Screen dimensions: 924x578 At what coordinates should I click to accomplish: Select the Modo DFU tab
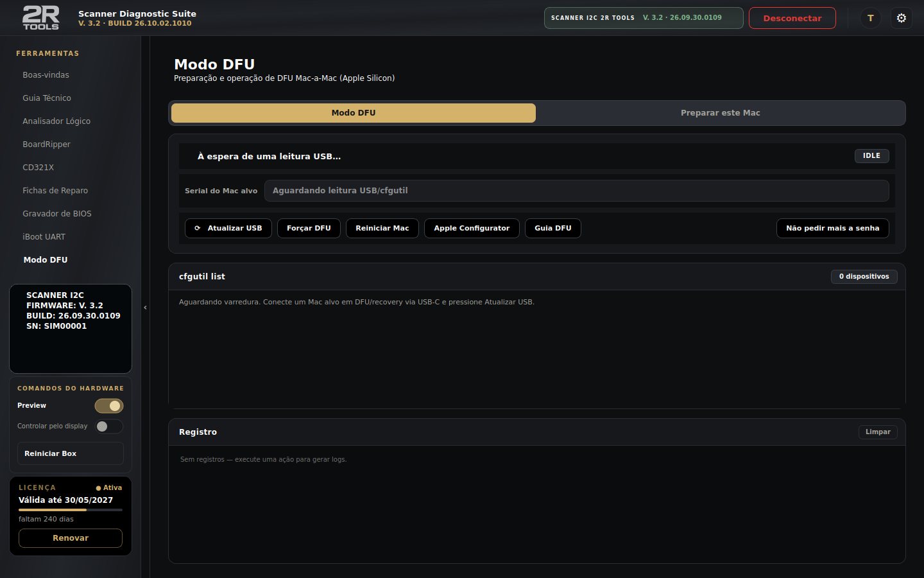pos(354,113)
